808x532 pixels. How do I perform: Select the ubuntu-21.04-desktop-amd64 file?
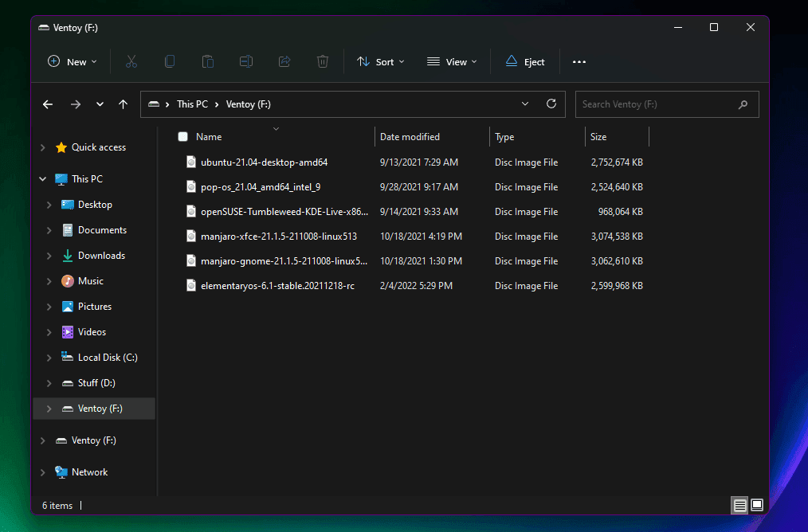click(x=264, y=162)
